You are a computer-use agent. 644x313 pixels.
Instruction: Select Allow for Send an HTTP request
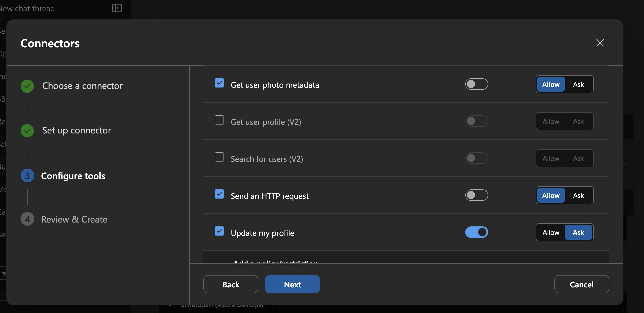551,195
